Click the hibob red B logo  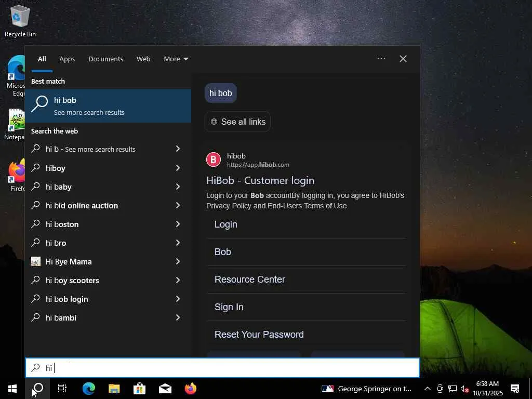click(214, 160)
